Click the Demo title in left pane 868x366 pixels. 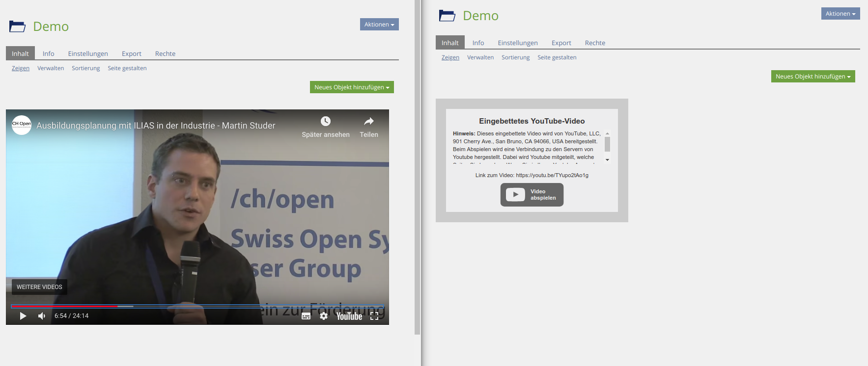point(51,26)
